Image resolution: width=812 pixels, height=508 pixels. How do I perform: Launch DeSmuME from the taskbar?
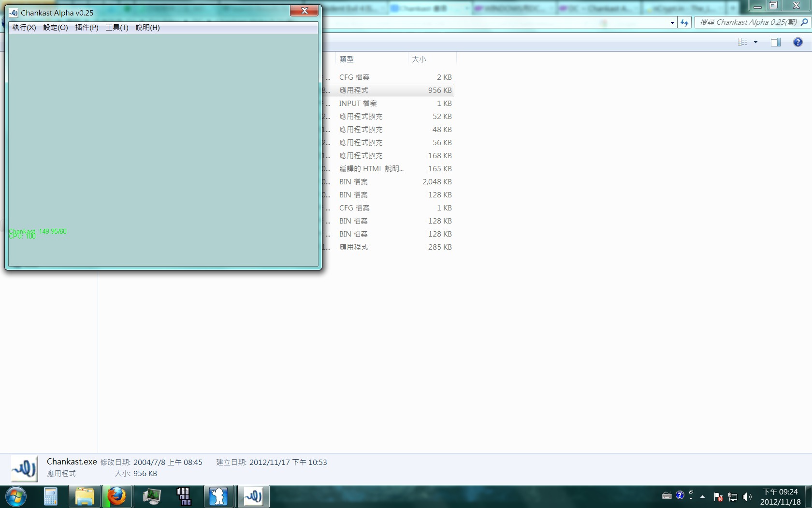pos(184,496)
